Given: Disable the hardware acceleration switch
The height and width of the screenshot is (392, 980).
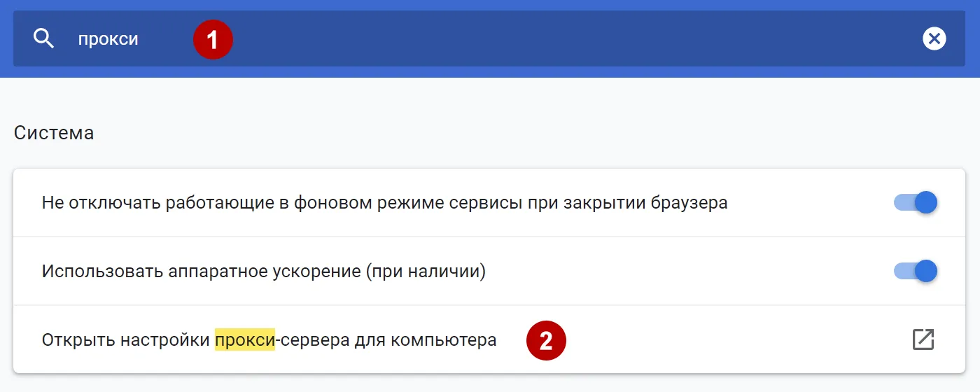Looking at the screenshot, I should coord(916,271).
